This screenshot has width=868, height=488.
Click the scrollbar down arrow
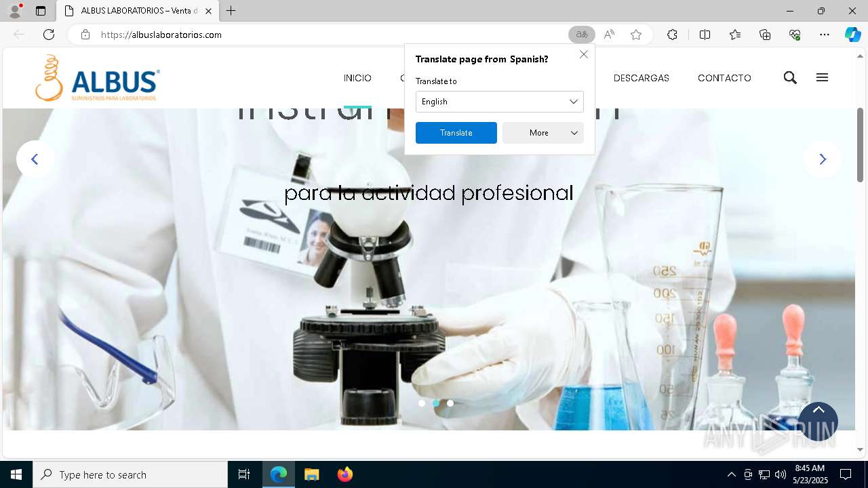861,449
